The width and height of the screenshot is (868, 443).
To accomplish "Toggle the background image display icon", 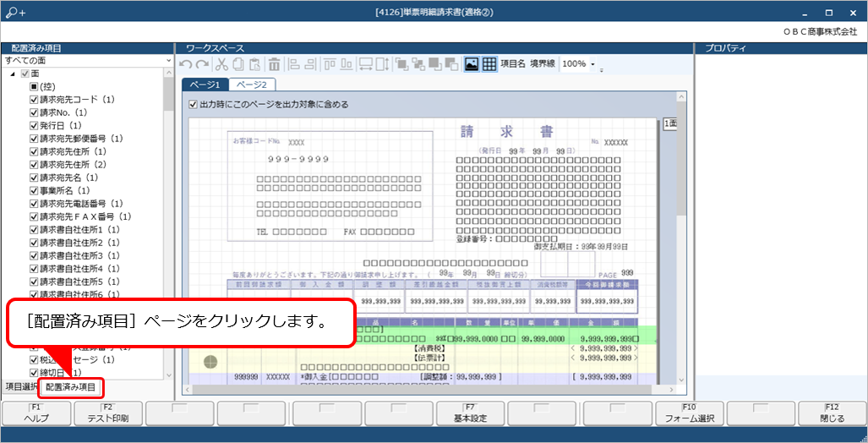I will pyautogui.click(x=471, y=64).
